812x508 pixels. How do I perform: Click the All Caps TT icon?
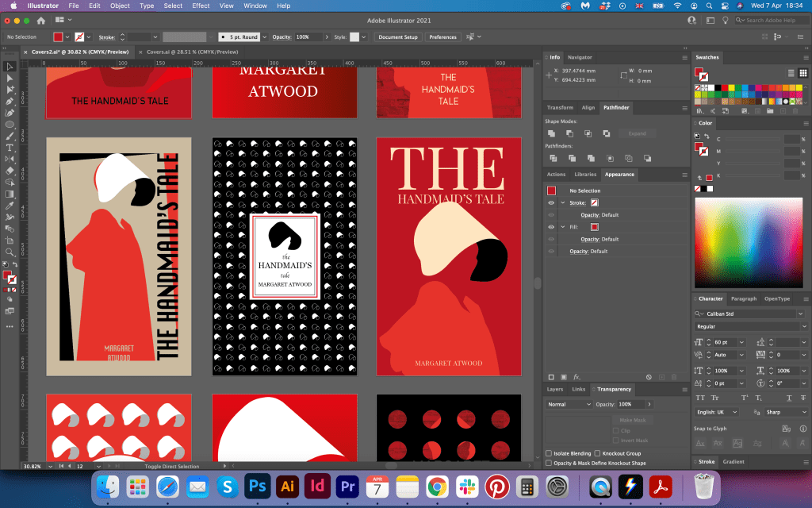tap(700, 397)
